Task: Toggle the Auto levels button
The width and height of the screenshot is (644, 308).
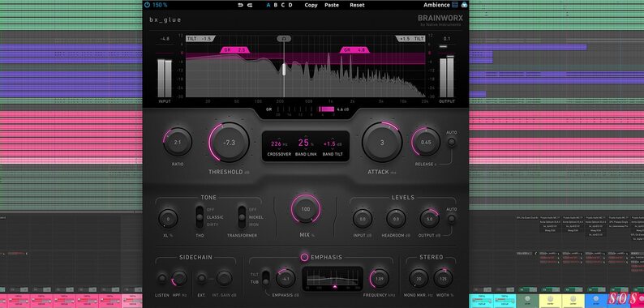Action: [x=452, y=219]
